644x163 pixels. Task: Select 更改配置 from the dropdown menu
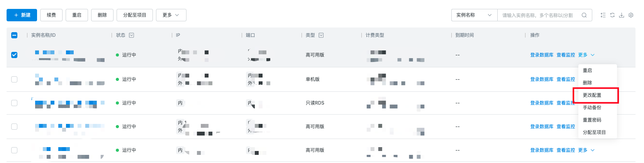(x=592, y=95)
